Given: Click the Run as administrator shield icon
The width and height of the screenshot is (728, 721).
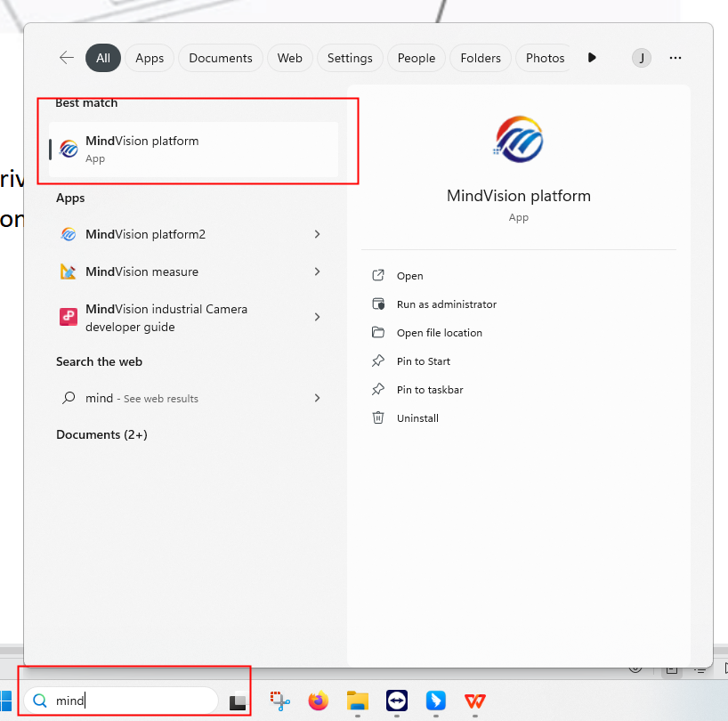Looking at the screenshot, I should tap(378, 304).
